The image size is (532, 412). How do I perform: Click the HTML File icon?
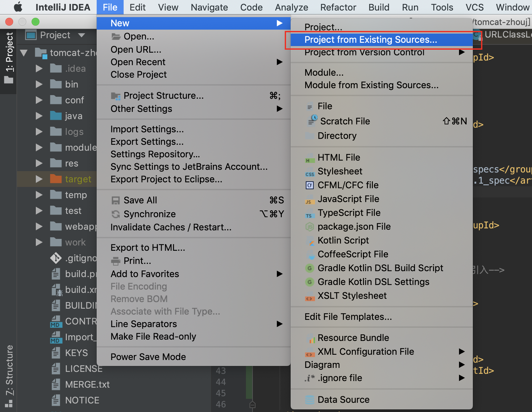(309, 158)
